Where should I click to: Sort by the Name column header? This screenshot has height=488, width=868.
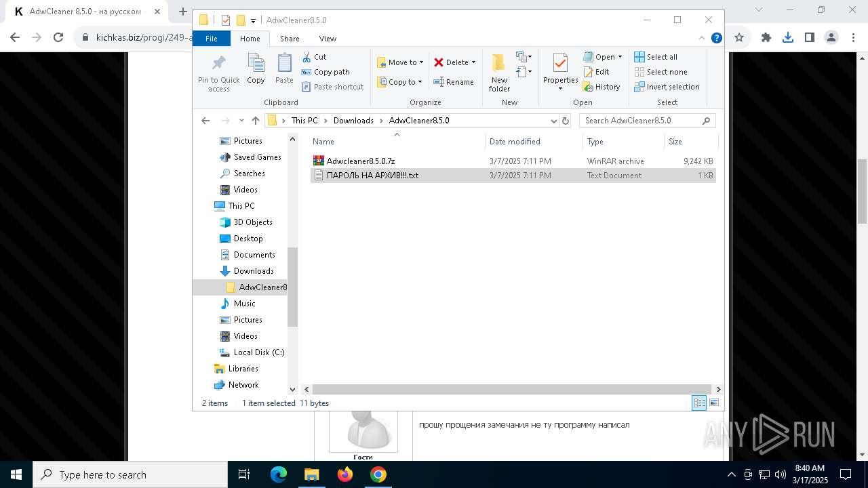coord(397,141)
